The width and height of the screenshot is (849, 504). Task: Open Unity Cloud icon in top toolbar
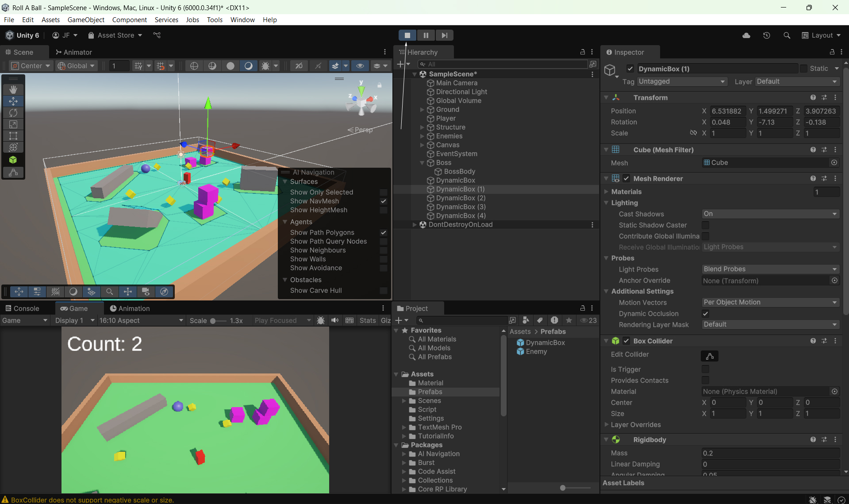(x=746, y=35)
